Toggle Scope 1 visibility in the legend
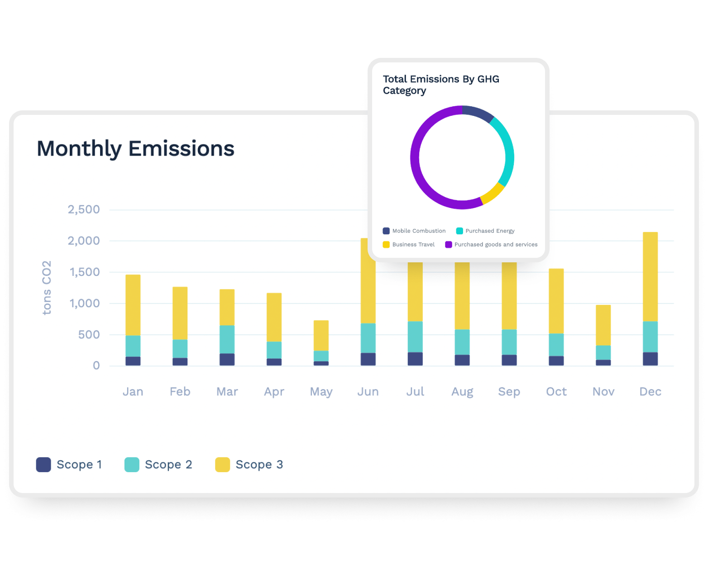Screen dimensions: 708x588 [x=43, y=465]
